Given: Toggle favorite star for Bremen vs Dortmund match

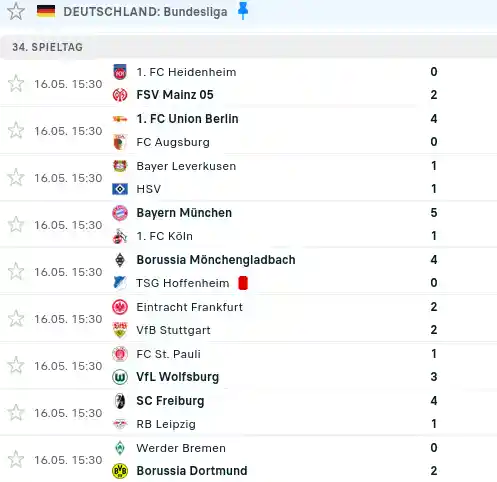Looking at the screenshot, I should pos(16,459).
